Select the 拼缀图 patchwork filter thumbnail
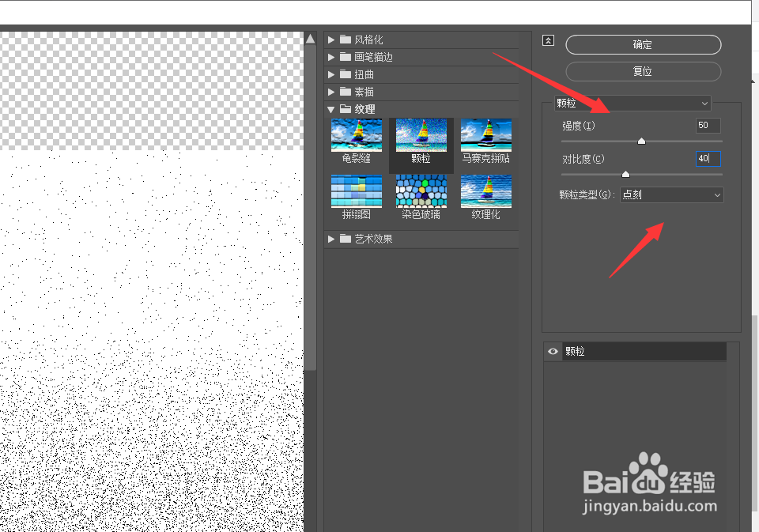The width and height of the screenshot is (759, 532). [357, 191]
